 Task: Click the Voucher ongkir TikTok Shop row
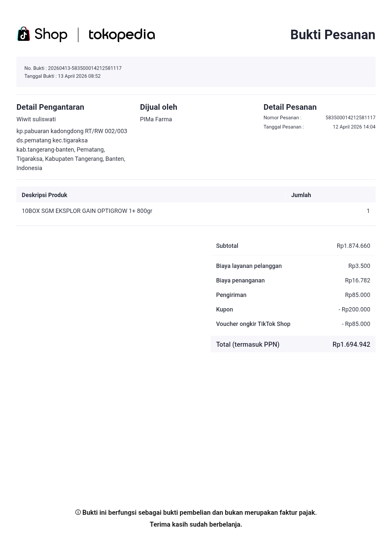[x=293, y=324]
